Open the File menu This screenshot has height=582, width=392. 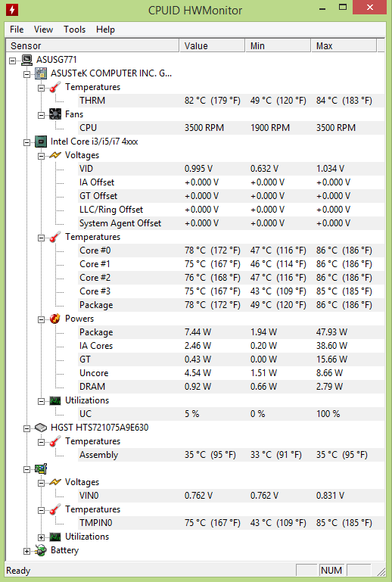point(17,30)
